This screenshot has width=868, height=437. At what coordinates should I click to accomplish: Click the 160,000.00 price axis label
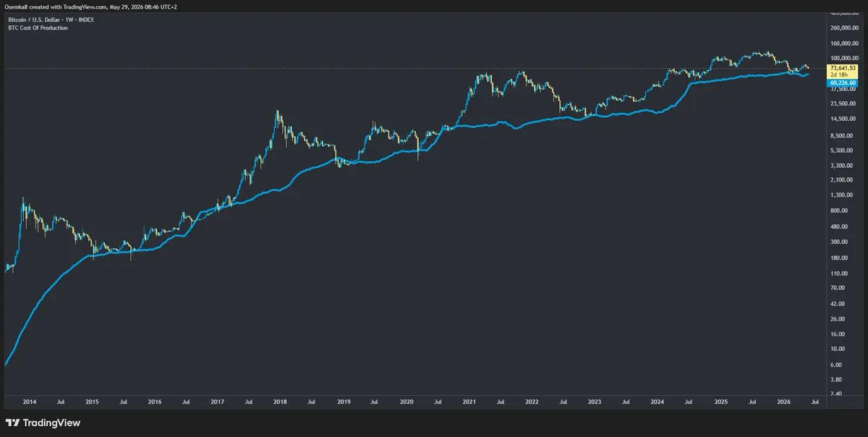pos(843,43)
